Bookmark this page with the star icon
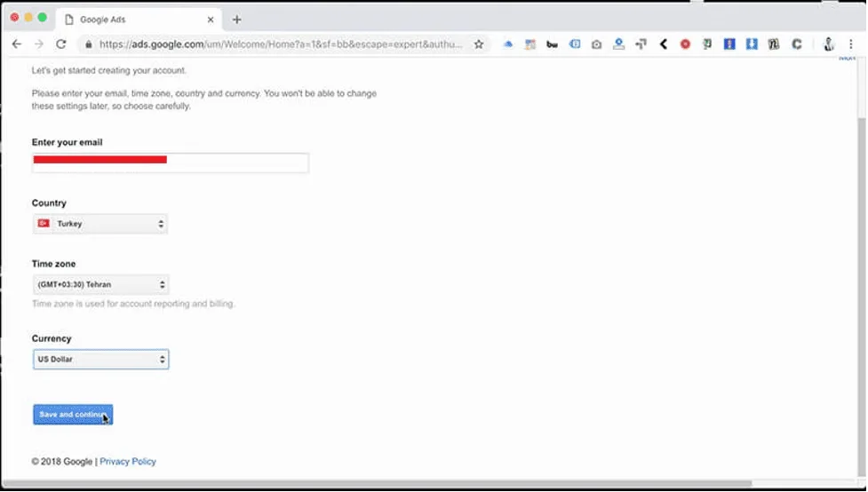 coord(479,44)
